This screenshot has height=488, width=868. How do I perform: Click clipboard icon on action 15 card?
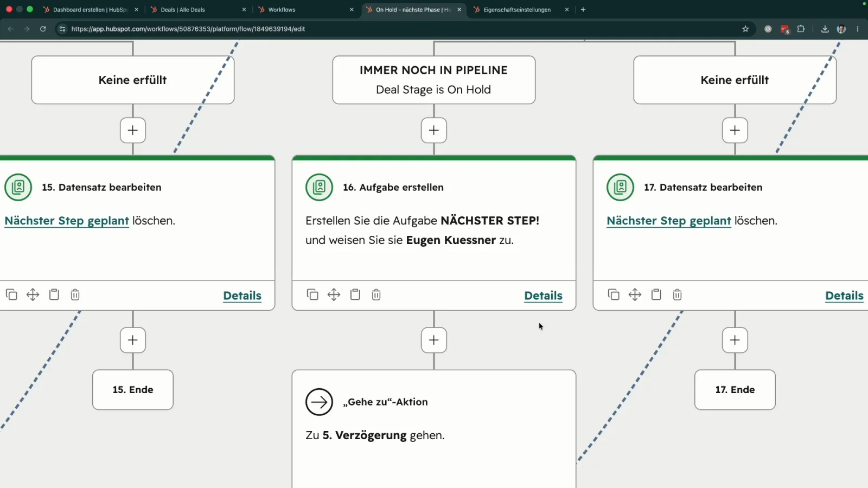tap(54, 294)
